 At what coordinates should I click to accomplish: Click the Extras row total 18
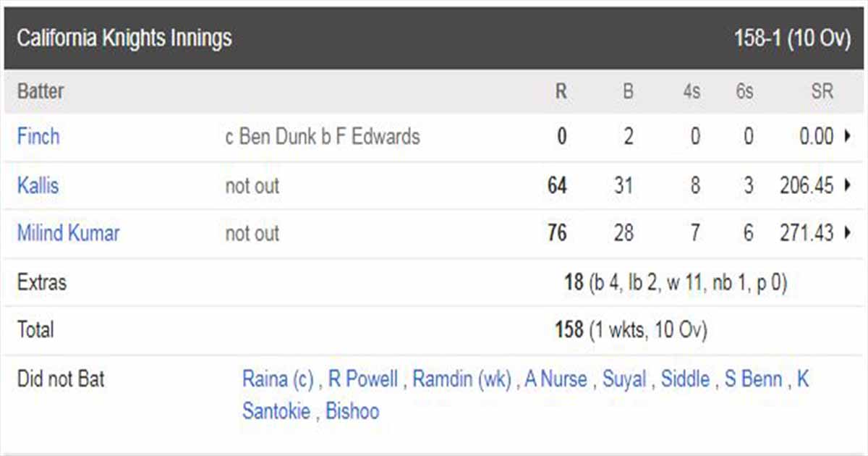coord(574,282)
